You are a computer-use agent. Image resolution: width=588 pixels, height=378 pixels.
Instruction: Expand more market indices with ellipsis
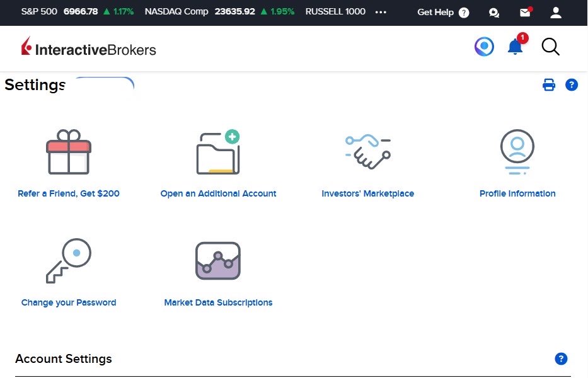click(381, 12)
